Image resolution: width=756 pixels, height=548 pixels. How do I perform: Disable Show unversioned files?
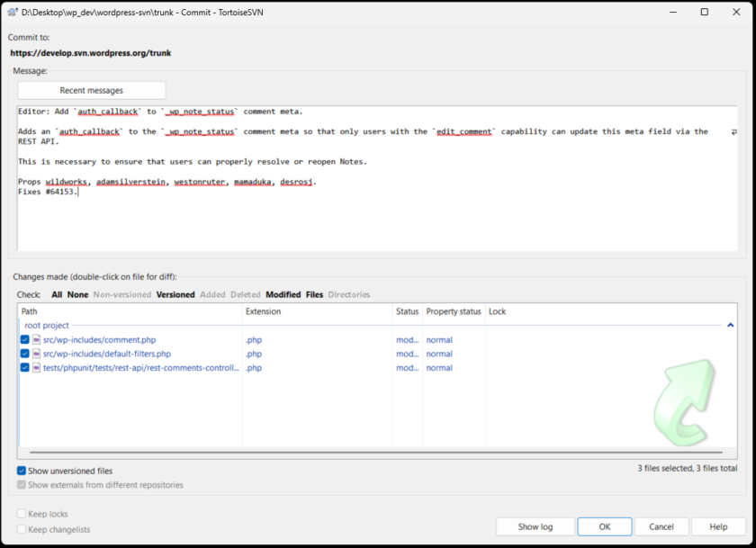(x=21, y=471)
